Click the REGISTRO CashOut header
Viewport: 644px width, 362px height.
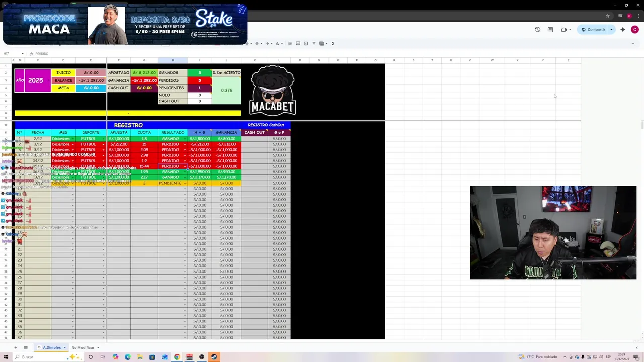point(266,125)
